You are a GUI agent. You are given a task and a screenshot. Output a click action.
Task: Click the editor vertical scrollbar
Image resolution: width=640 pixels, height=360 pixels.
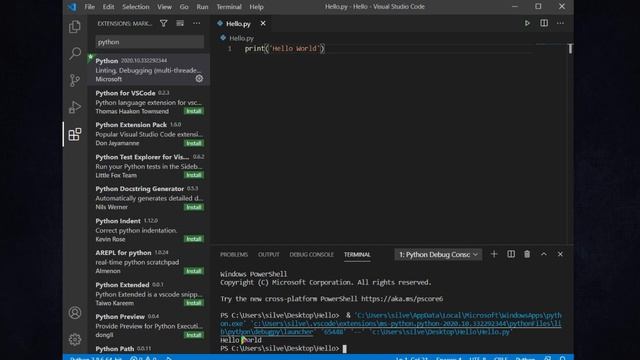pos(570,139)
